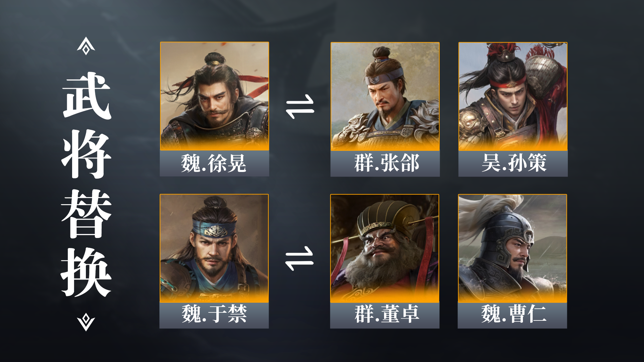Click the 将 character in title
The image size is (644, 362).
click(87, 154)
